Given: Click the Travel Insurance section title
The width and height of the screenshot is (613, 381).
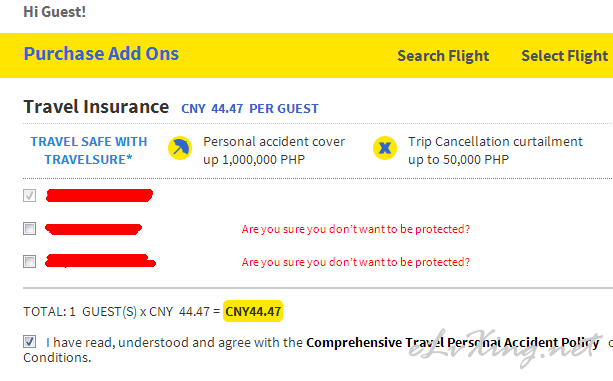Looking at the screenshot, I should [96, 107].
